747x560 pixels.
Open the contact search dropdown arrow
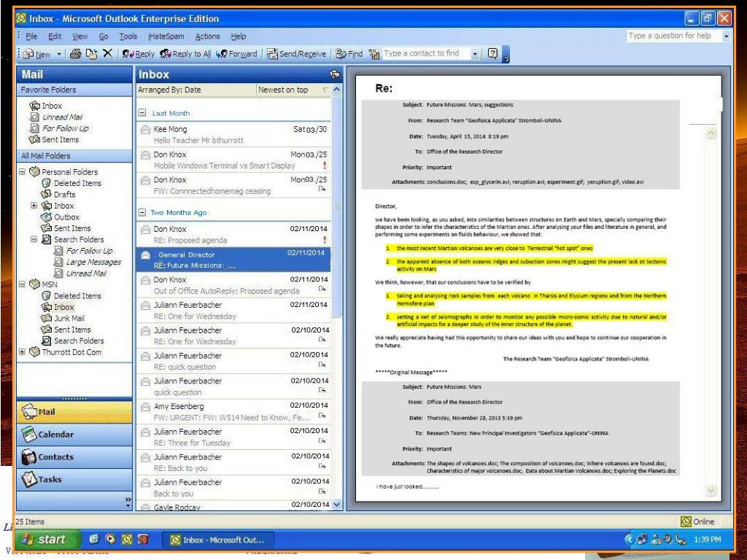coord(474,54)
